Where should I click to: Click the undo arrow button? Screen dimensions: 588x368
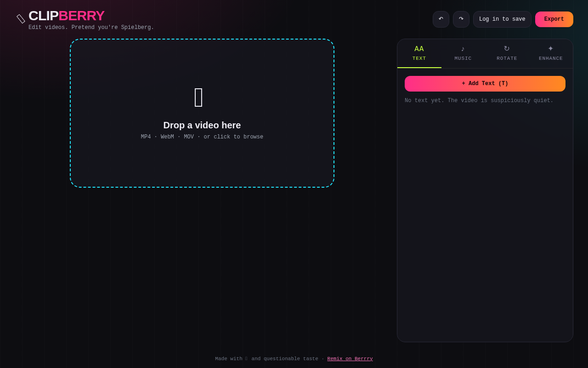pos(441,19)
